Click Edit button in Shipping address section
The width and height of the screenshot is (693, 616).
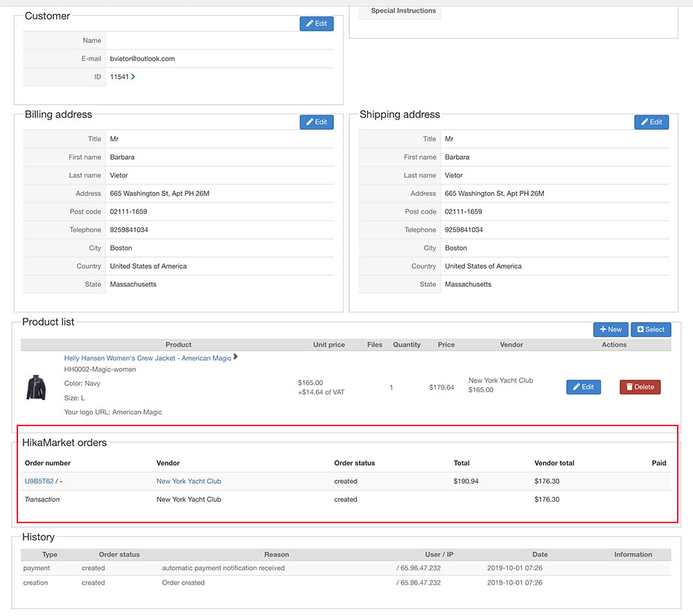pos(651,122)
